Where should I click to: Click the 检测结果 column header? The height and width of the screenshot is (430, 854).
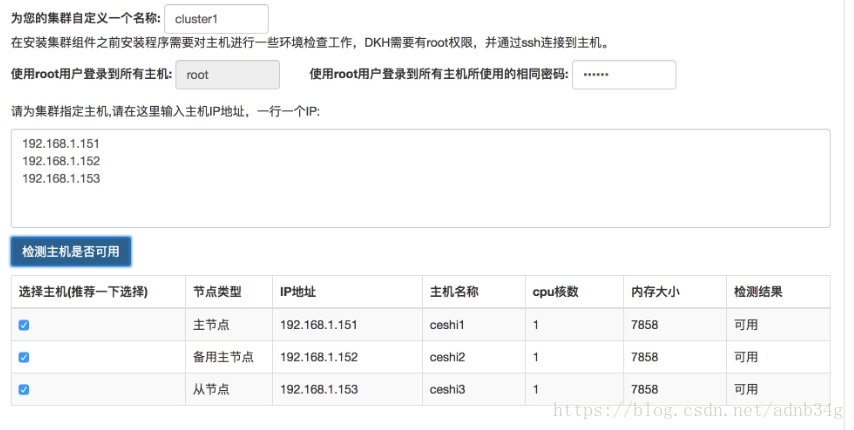pos(757,292)
